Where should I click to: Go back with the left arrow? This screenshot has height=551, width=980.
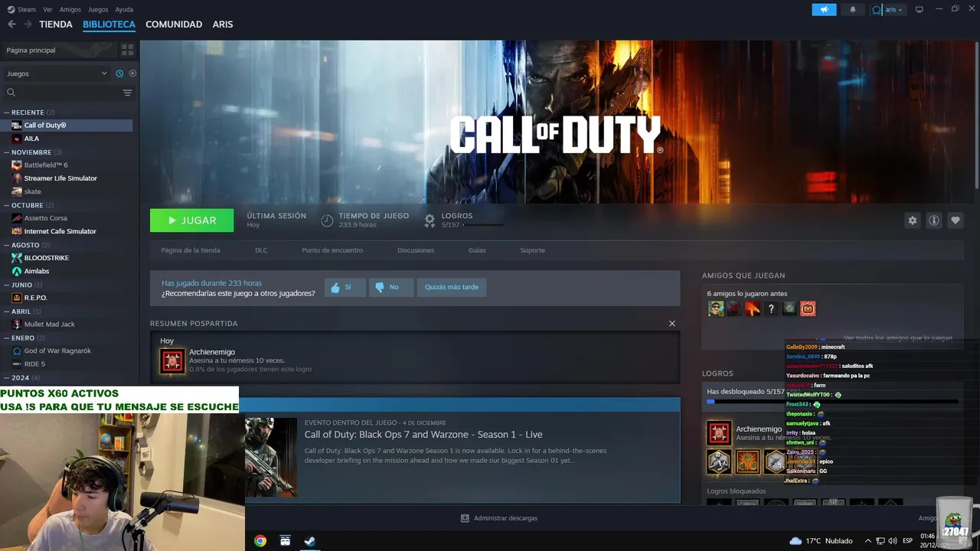pyautogui.click(x=11, y=24)
